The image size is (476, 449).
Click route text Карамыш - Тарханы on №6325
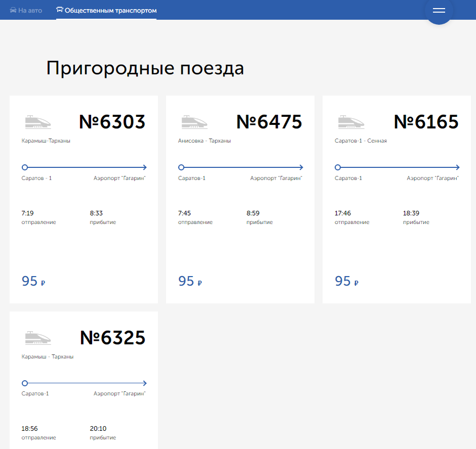[48, 356]
